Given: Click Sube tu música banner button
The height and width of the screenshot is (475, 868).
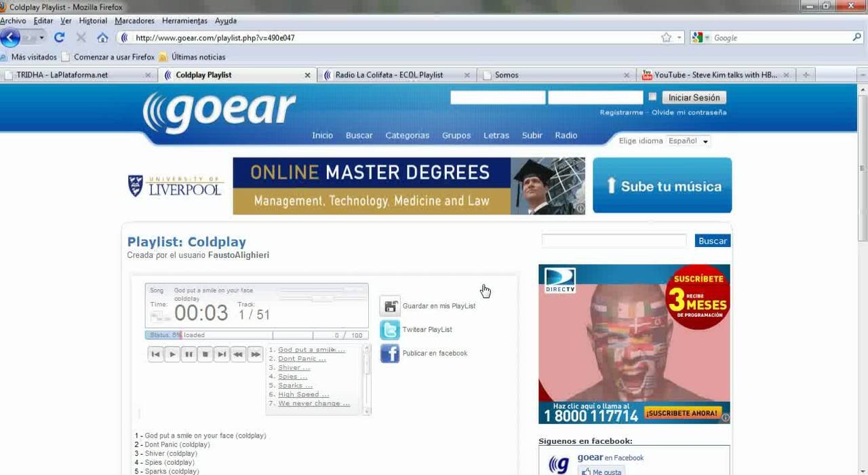Looking at the screenshot, I should pos(663,186).
